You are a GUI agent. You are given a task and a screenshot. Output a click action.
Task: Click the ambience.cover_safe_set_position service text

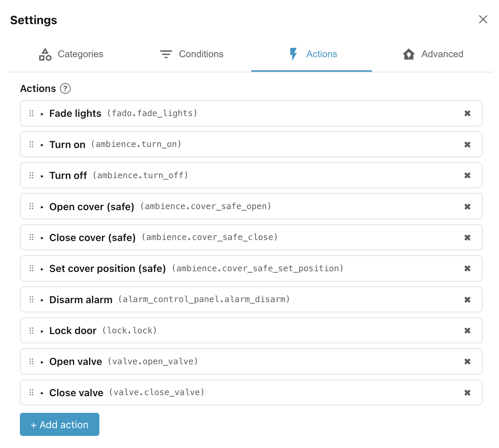tap(258, 268)
